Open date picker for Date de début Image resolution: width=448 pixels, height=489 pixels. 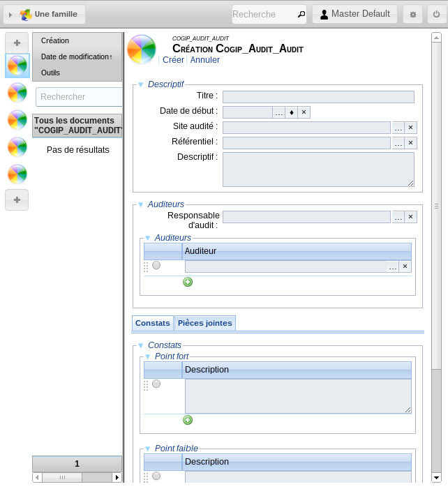[x=279, y=112]
